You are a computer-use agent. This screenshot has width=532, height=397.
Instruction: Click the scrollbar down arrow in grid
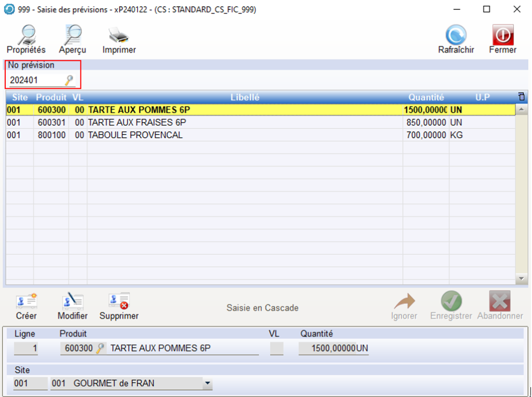(x=521, y=280)
